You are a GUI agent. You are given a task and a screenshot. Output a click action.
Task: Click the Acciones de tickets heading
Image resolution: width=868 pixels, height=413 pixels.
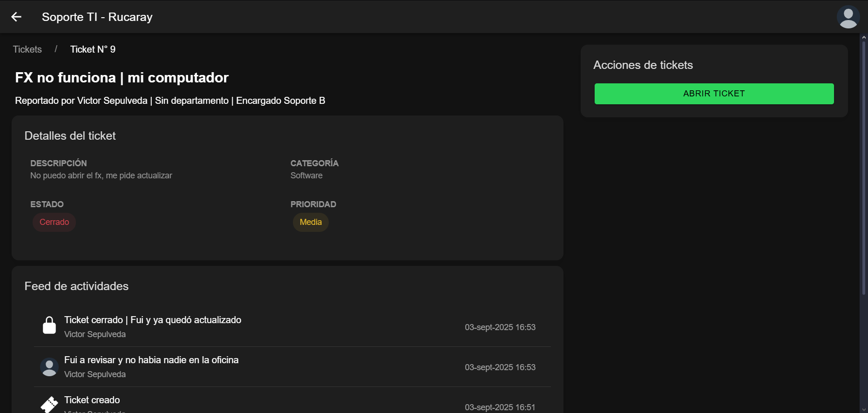643,65
